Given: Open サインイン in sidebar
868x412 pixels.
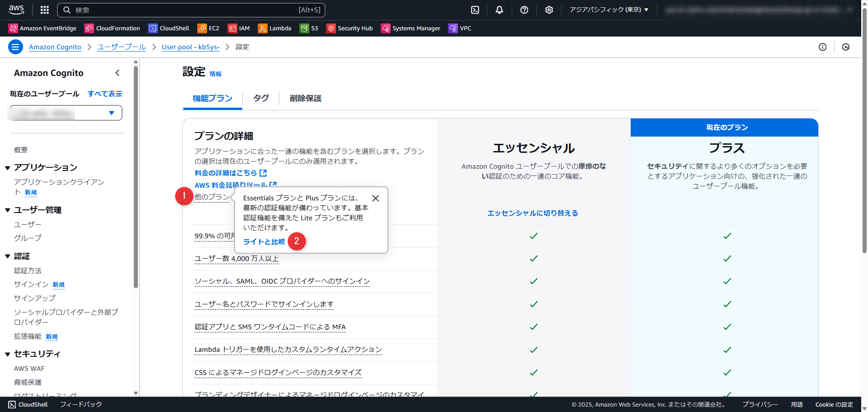Looking at the screenshot, I should pos(31,284).
